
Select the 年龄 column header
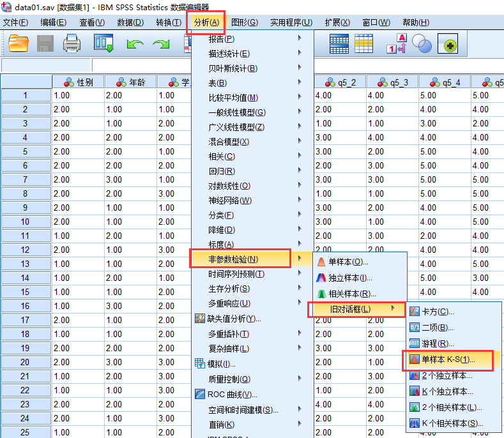pyautogui.click(x=130, y=82)
